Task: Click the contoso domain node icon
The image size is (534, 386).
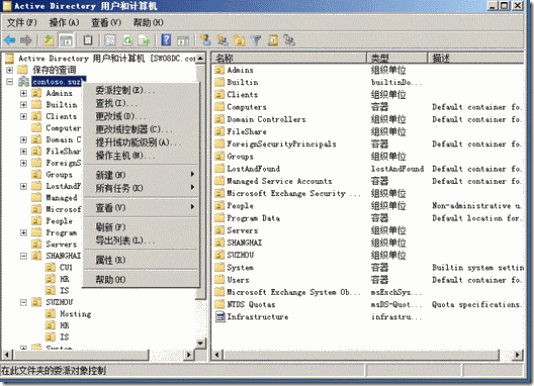Action: coord(23,82)
